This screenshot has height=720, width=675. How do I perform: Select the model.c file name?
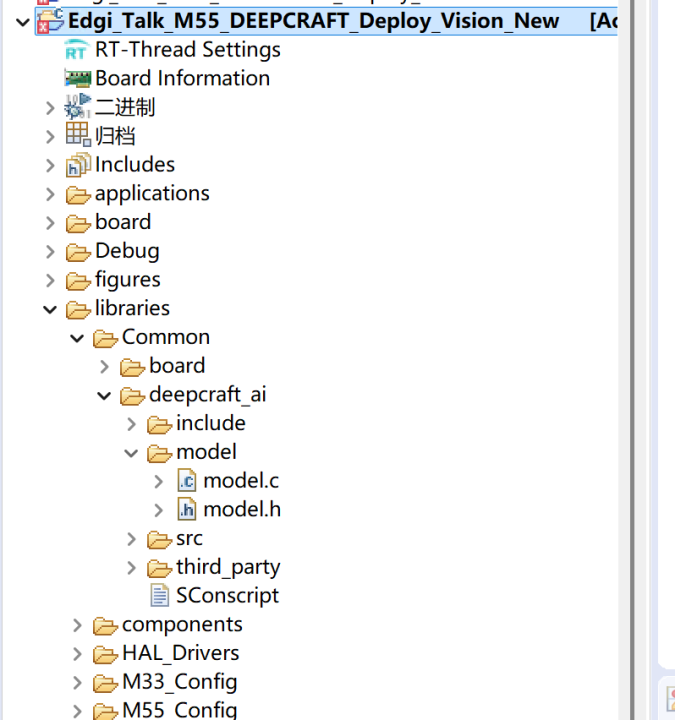[x=241, y=481]
